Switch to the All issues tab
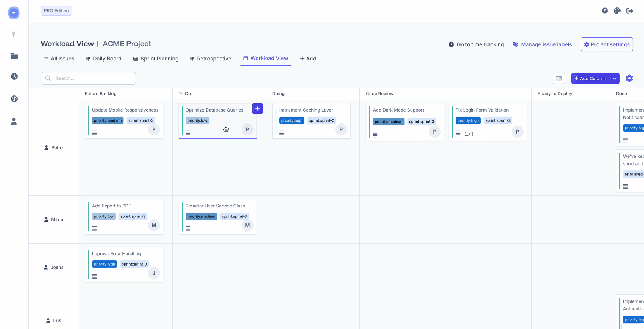The image size is (644, 329). [59, 59]
